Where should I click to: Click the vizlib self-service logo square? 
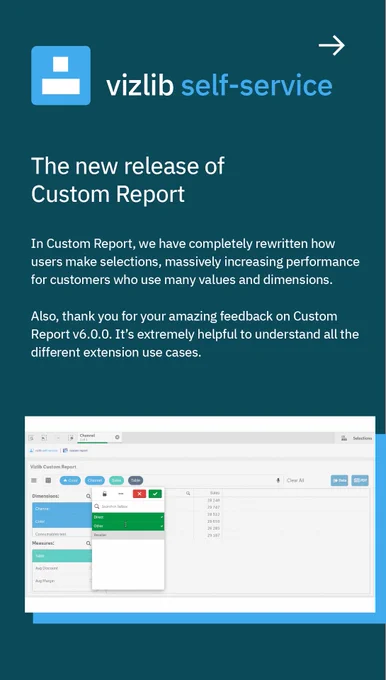[x=61, y=75]
